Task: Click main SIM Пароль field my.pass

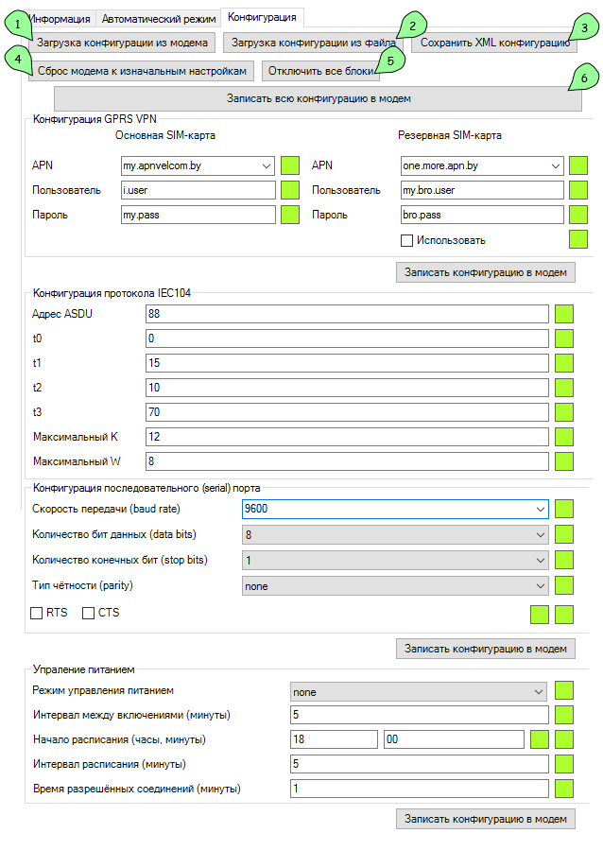Action: pyautogui.click(x=198, y=215)
